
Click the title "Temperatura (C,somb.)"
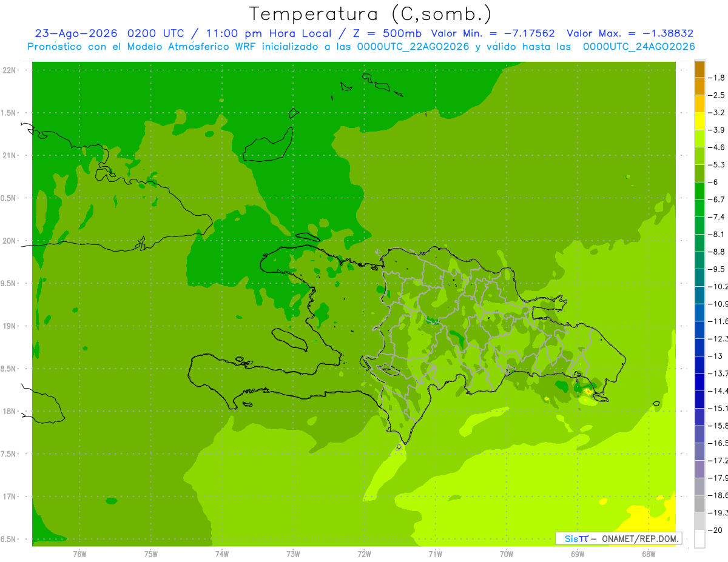(x=370, y=14)
